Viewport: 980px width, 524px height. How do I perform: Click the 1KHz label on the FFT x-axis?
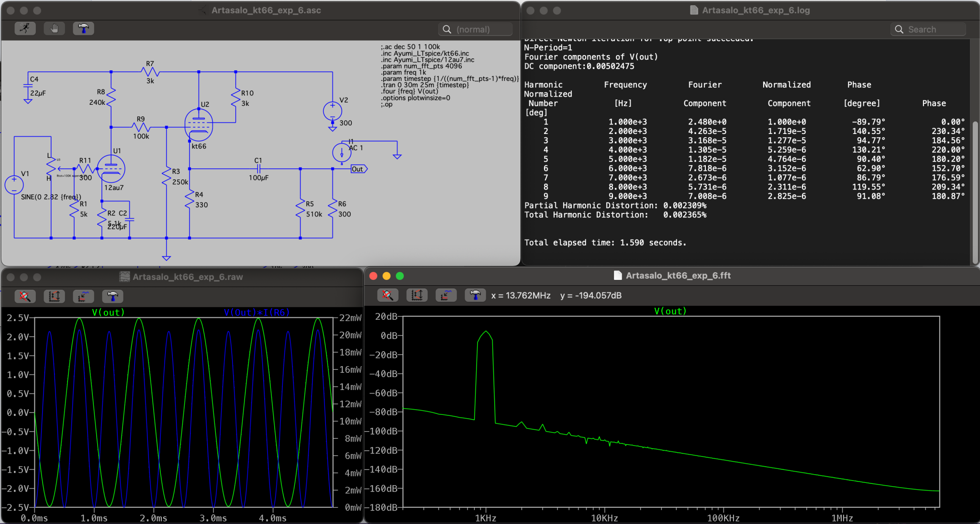pyautogui.click(x=486, y=518)
